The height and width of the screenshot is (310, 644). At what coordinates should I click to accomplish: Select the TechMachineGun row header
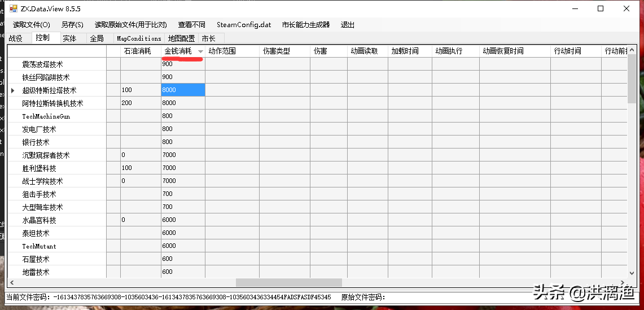[57, 116]
